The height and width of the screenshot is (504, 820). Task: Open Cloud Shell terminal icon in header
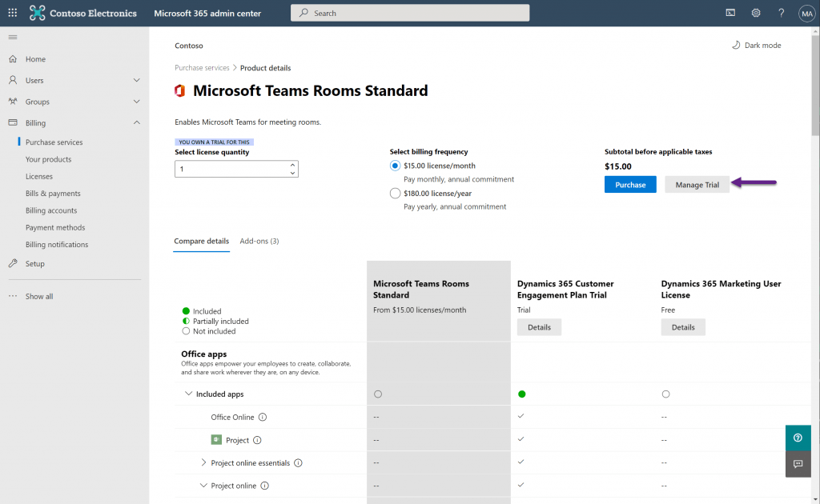click(730, 13)
